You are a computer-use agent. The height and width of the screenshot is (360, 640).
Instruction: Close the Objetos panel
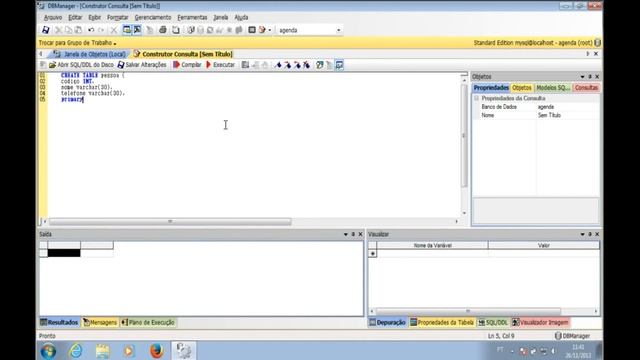[597, 77]
